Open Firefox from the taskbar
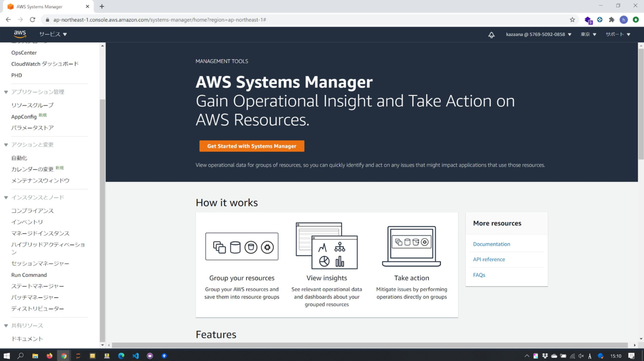Screen dimensions: 644x361 [x=49, y=356]
